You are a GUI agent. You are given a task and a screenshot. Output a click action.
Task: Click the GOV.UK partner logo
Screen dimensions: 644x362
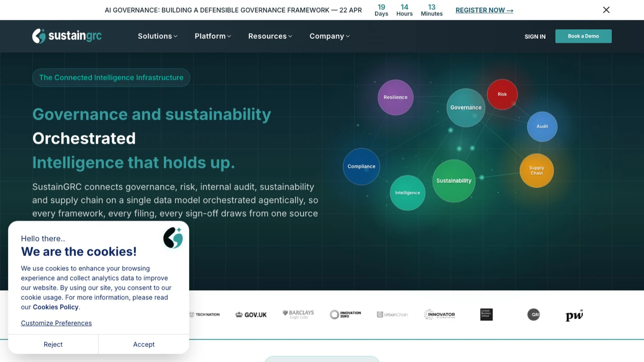(x=251, y=315)
